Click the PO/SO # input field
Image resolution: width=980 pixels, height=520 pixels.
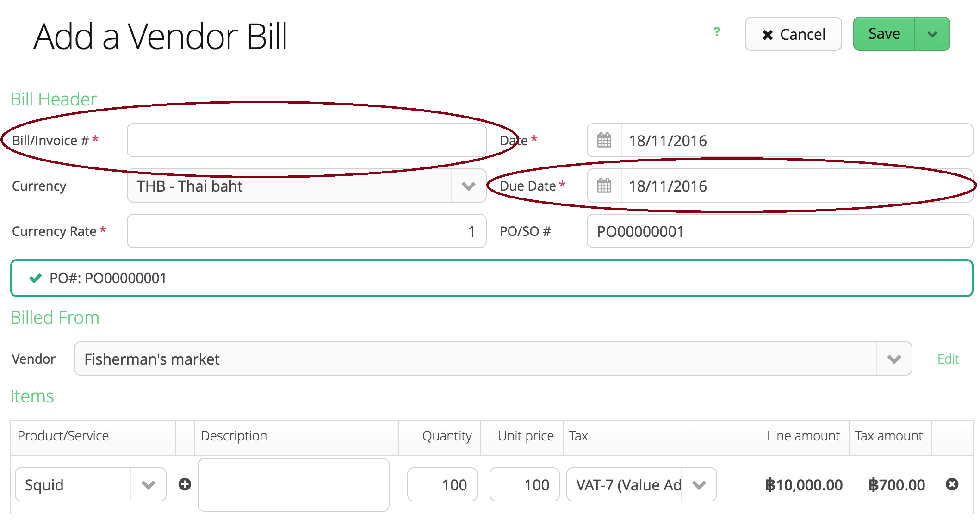pyautogui.click(x=779, y=231)
